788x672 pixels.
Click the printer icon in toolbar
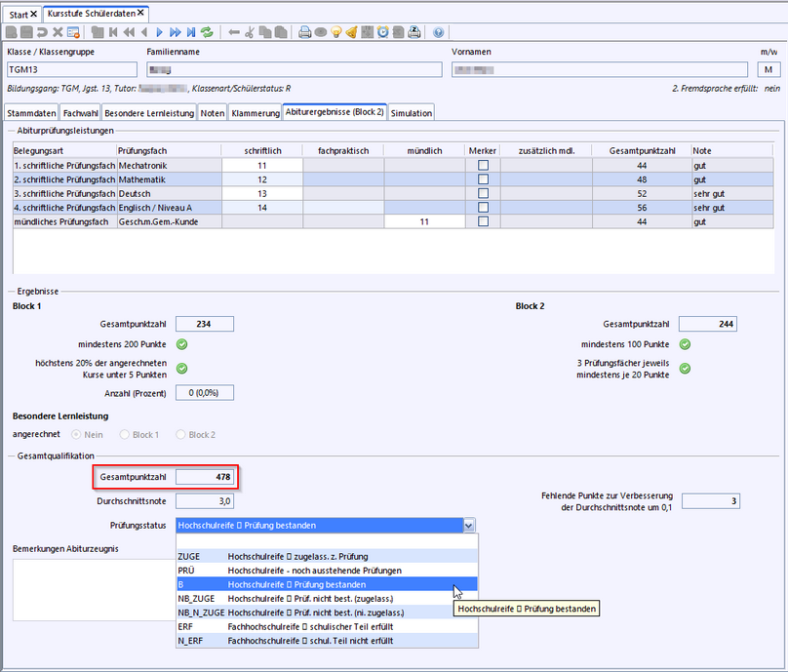[304, 32]
